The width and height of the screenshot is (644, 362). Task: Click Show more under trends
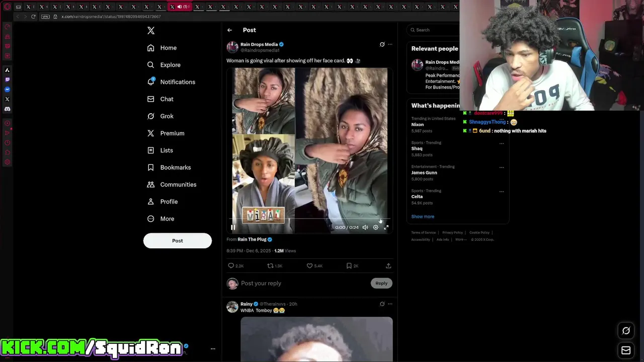pyautogui.click(x=423, y=217)
